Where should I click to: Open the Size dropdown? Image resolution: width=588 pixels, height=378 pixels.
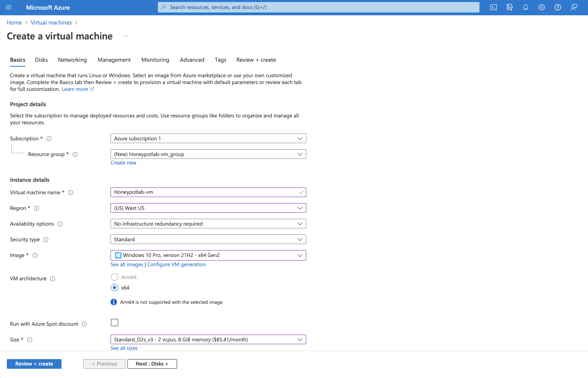pos(208,339)
